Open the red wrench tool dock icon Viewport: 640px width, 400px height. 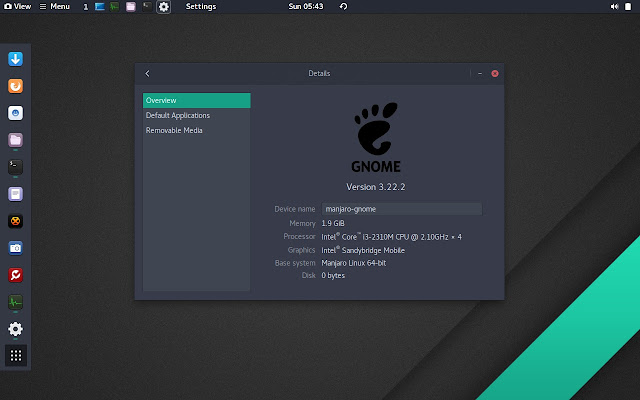pyautogui.click(x=16, y=275)
